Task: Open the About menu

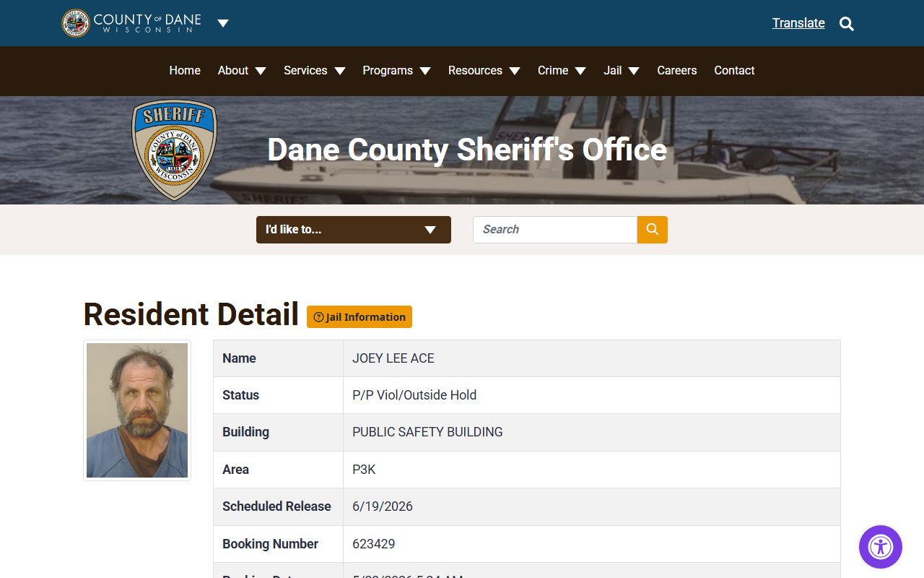Action: 233,70
